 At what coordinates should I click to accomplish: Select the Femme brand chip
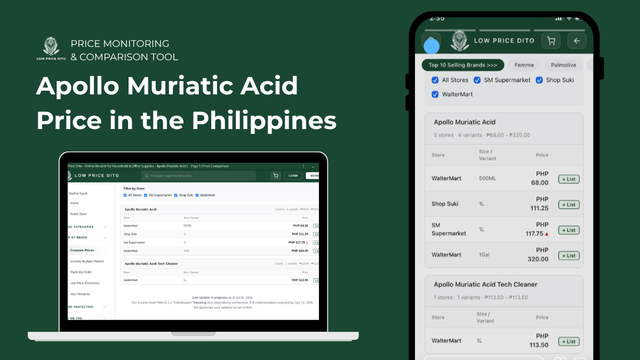click(x=524, y=65)
